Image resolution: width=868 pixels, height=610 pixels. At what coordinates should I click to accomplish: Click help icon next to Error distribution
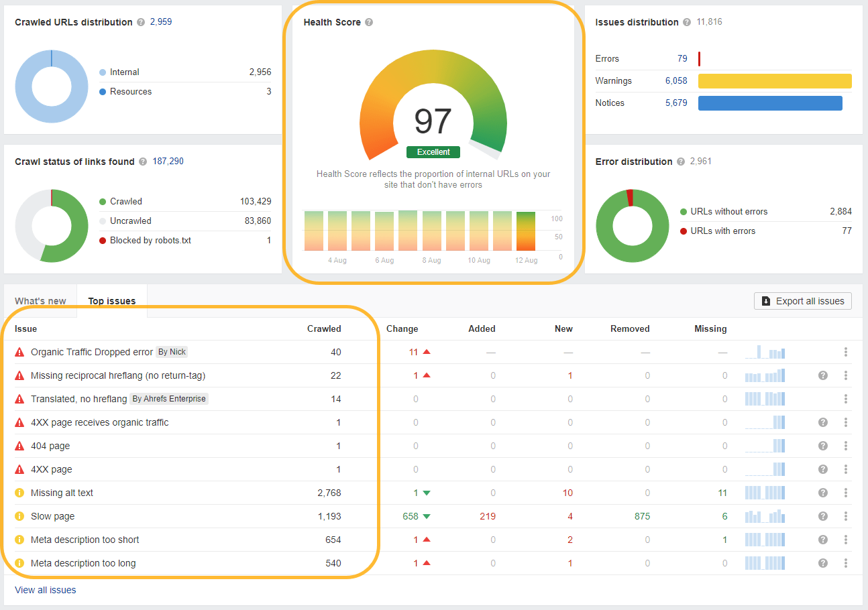click(681, 162)
